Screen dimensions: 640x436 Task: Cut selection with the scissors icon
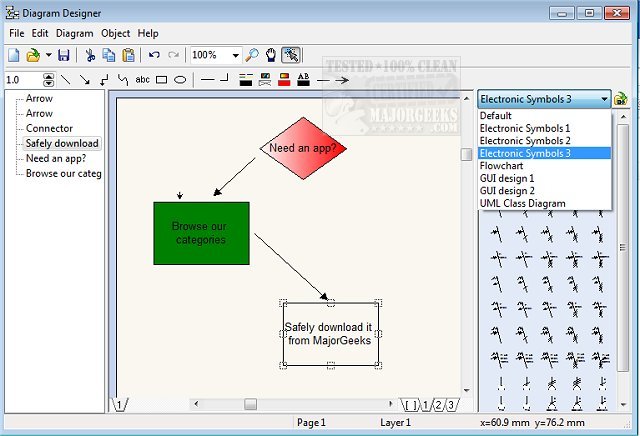tap(90, 55)
